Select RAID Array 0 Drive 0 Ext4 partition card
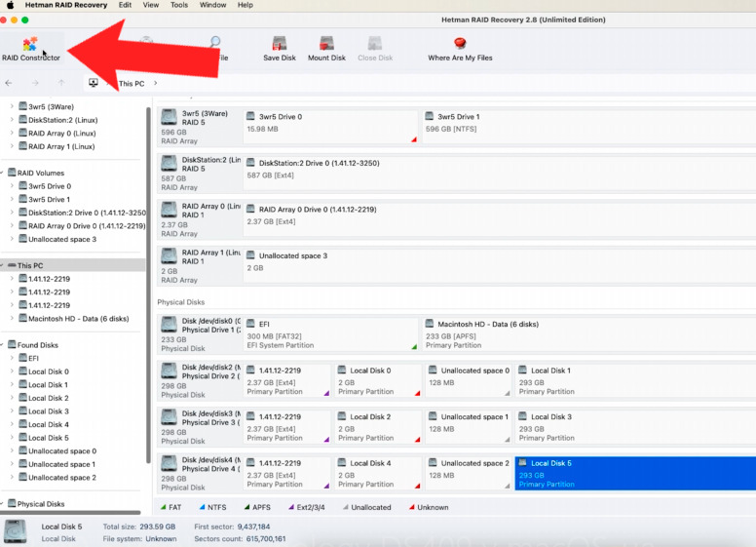Image resolution: width=756 pixels, height=547 pixels. 500,219
